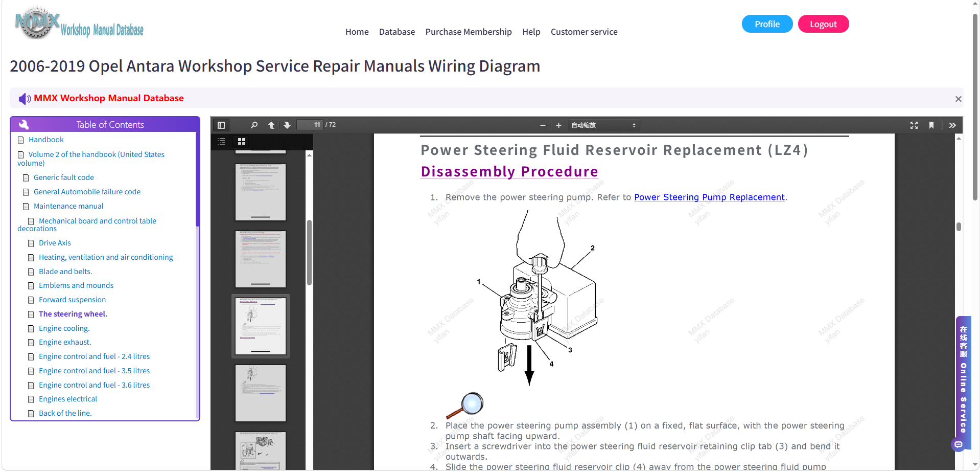The image size is (980, 472).
Task: Open Engine control and fuel - 2.4 litres
Action: pos(95,356)
